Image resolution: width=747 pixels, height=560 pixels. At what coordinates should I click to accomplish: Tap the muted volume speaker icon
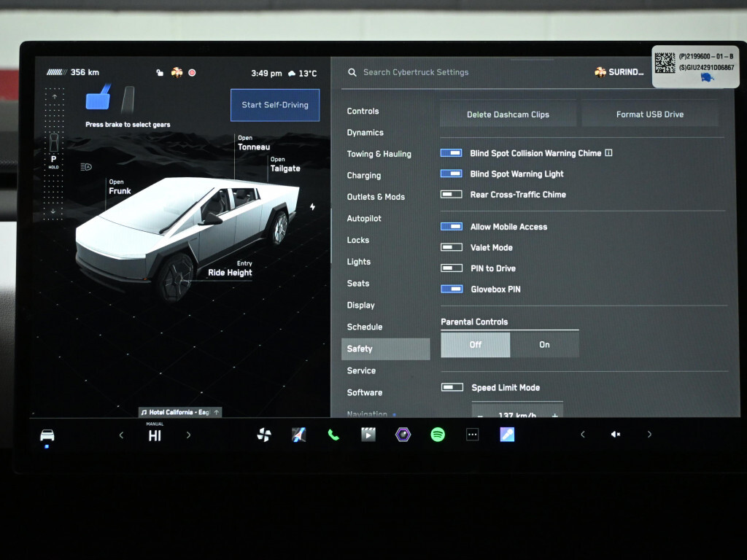616,435
